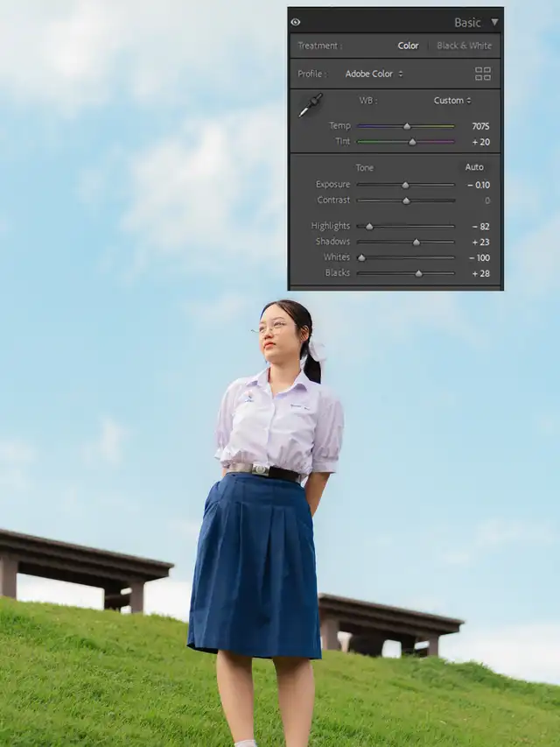Click the Blacks slider handle

[x=419, y=273]
